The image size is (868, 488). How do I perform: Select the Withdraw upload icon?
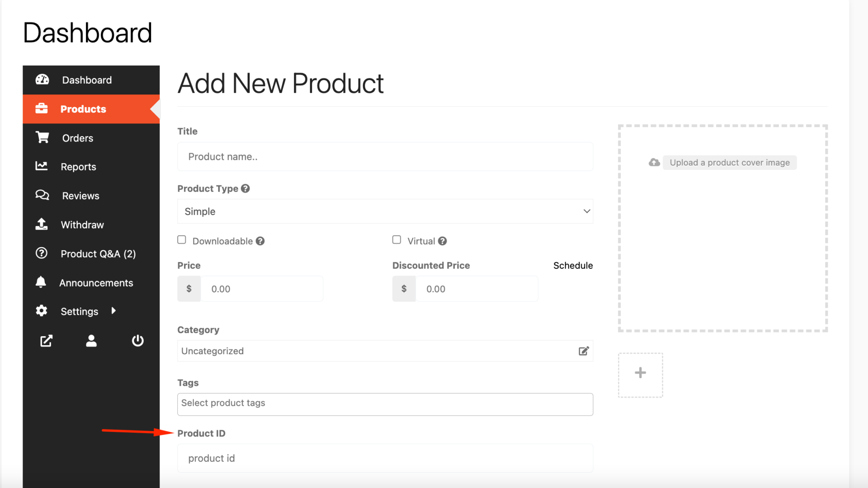pyautogui.click(x=41, y=224)
